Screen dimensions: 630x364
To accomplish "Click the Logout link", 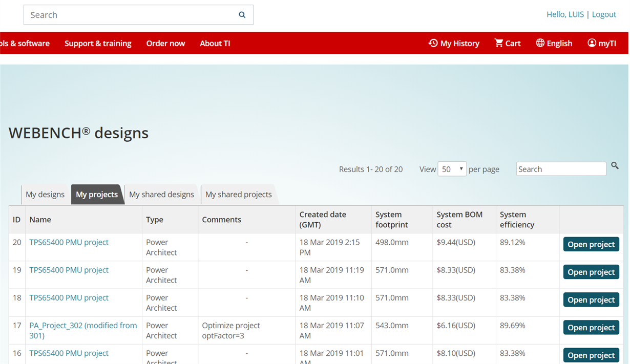I will (x=604, y=14).
